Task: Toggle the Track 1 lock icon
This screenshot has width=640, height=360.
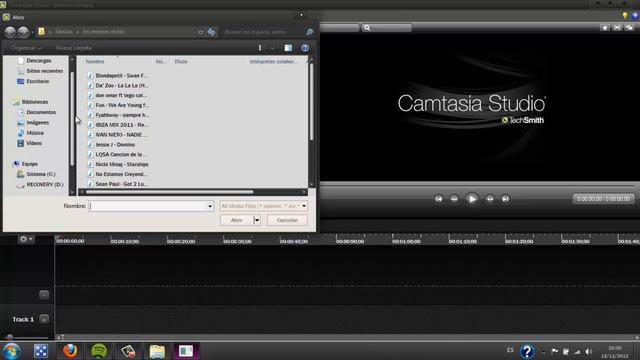Action: 44,319
